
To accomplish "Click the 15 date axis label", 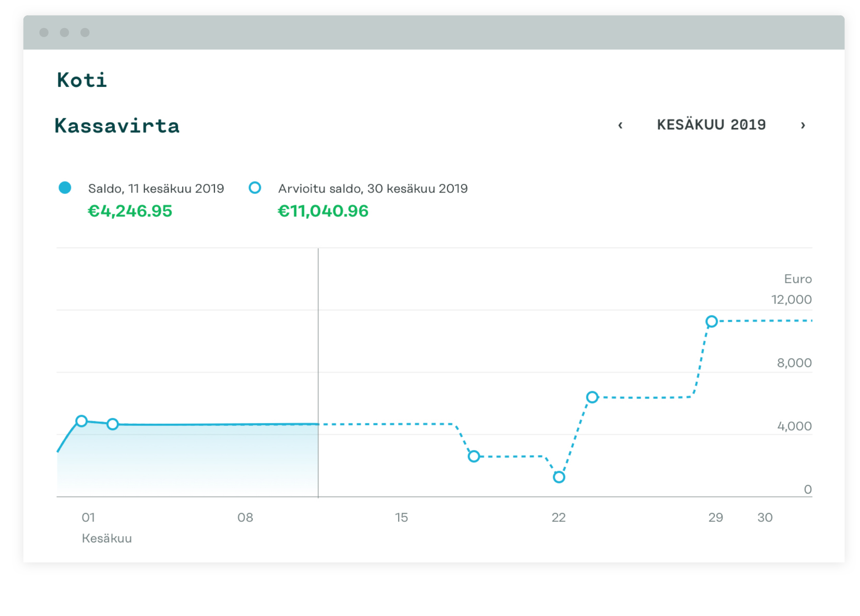I will [401, 517].
